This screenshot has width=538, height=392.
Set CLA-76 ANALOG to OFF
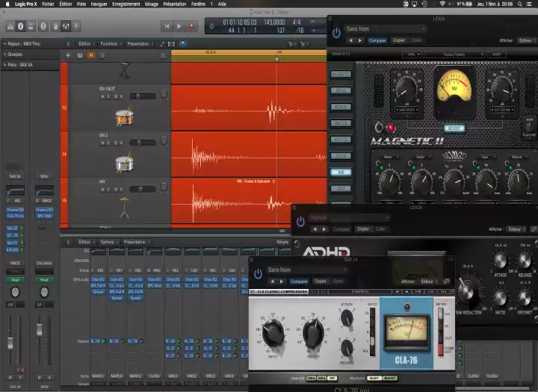pos(332,378)
